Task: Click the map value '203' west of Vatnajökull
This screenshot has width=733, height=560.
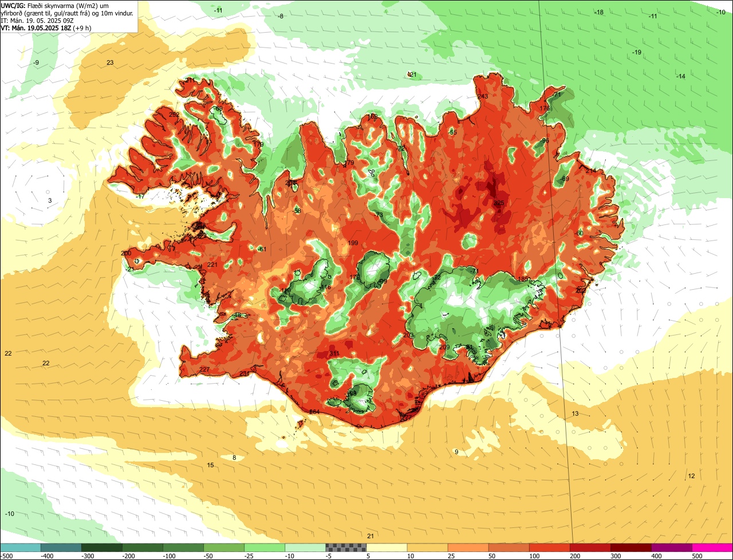Action: [408, 335]
